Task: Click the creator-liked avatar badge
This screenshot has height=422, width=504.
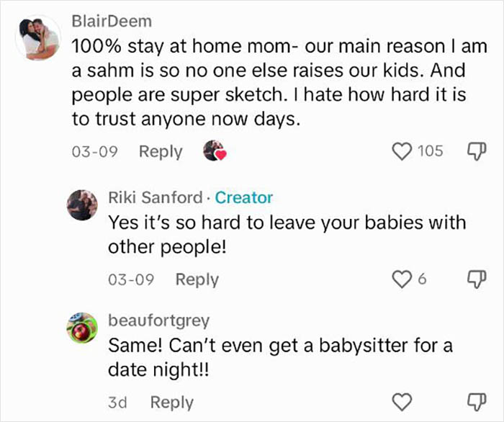Action: tap(215, 151)
